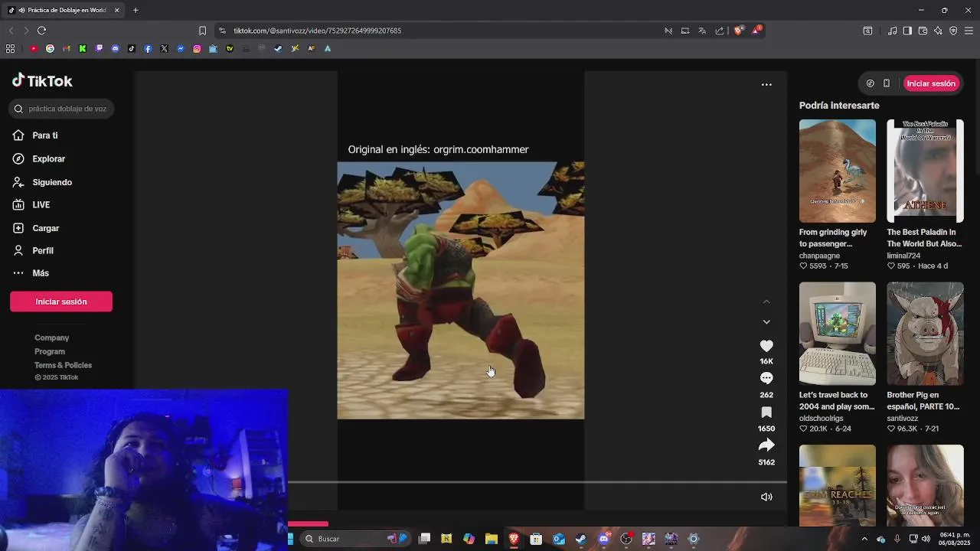980x551 pixels.
Task: Click the browser address bar URL
Action: pos(317,31)
